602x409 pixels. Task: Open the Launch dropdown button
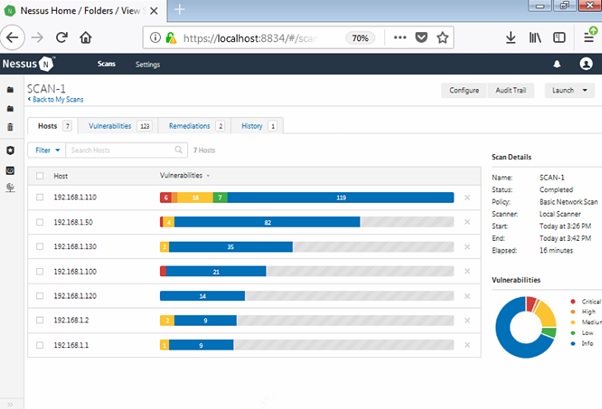click(x=569, y=90)
